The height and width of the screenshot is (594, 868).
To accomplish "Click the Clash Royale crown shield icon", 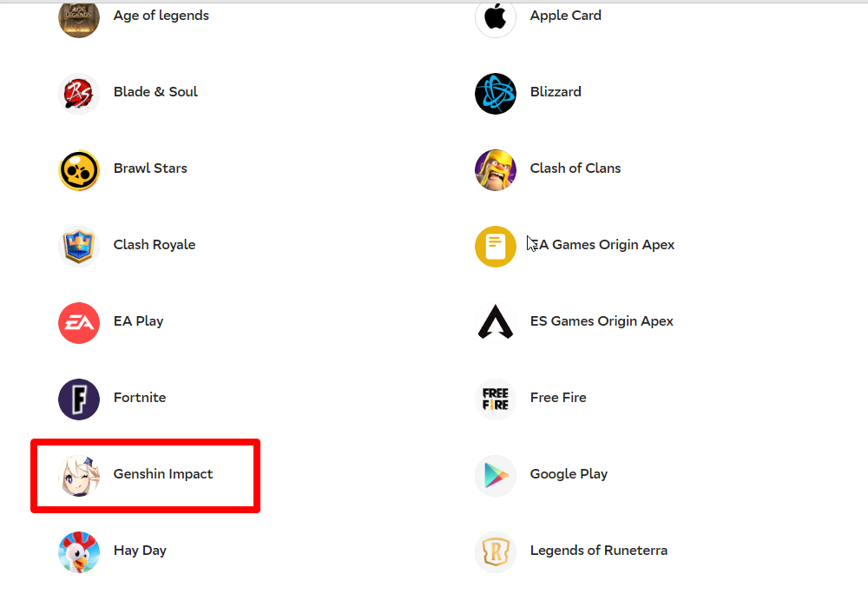I will pyautogui.click(x=79, y=247).
